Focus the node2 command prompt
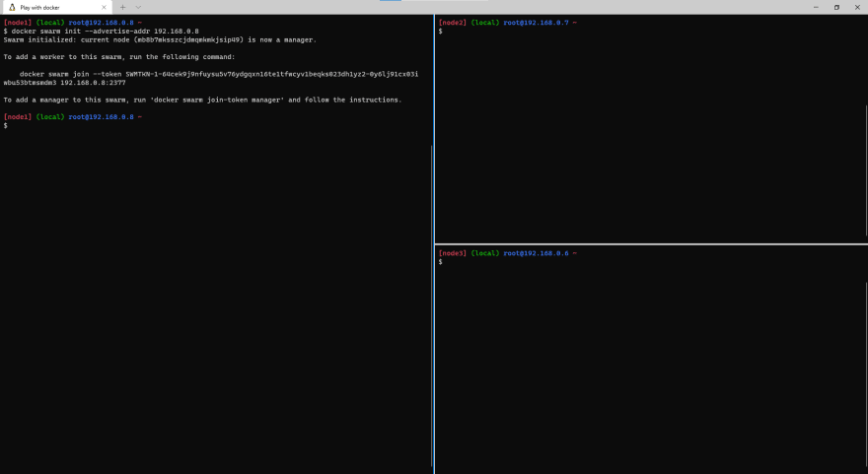 pyautogui.click(x=441, y=32)
